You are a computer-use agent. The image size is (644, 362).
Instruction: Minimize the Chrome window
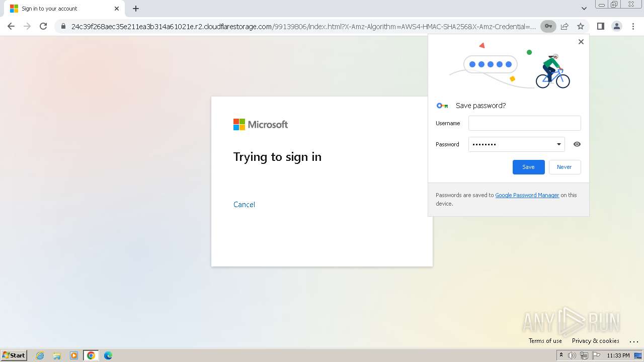pos(602,5)
